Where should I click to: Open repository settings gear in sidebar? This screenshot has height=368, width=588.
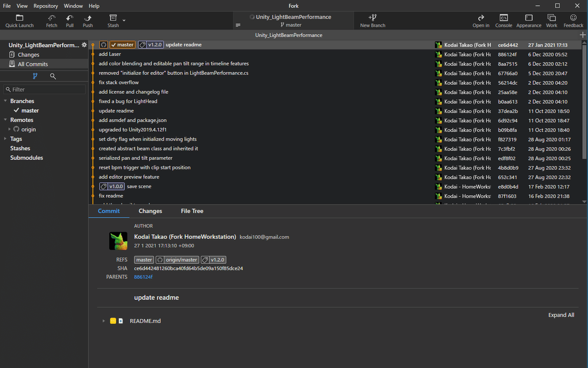pyautogui.click(x=84, y=45)
